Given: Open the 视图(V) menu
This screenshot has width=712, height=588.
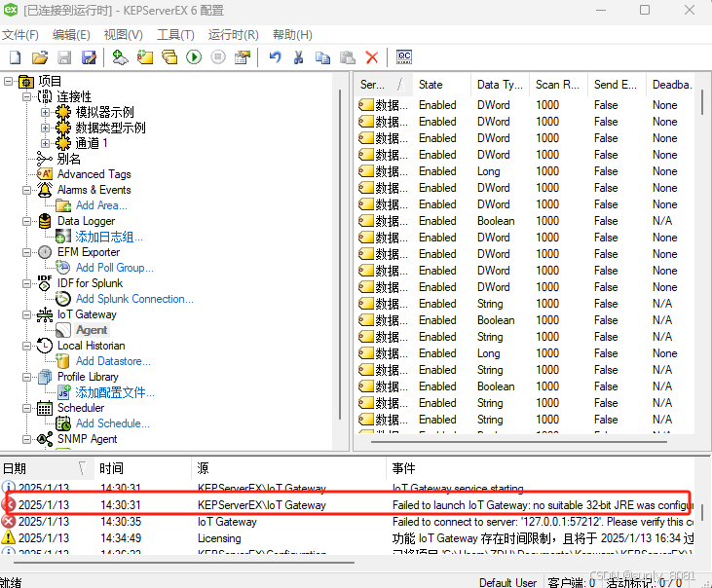Looking at the screenshot, I should coord(123,35).
